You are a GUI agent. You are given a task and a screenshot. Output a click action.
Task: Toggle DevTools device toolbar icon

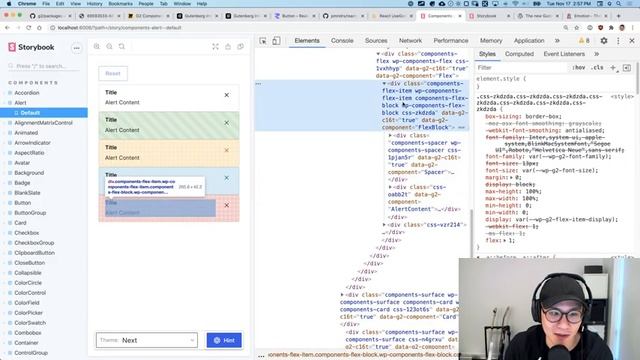pos(276,41)
